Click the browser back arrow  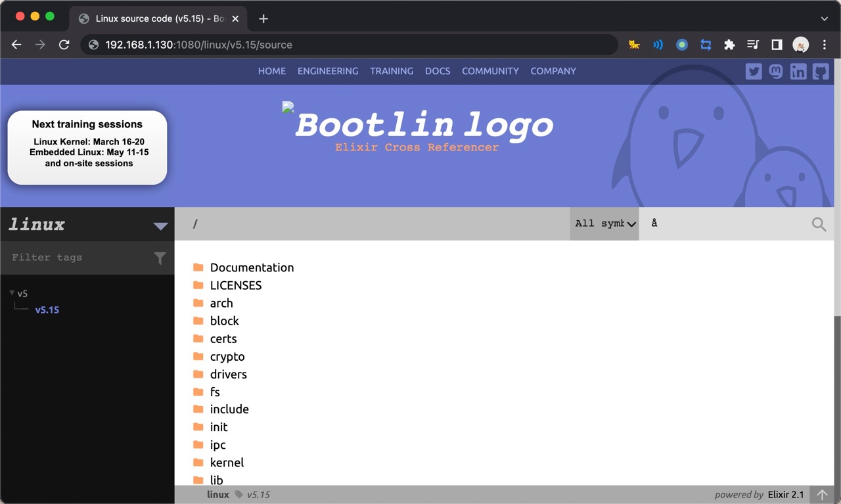click(x=16, y=45)
